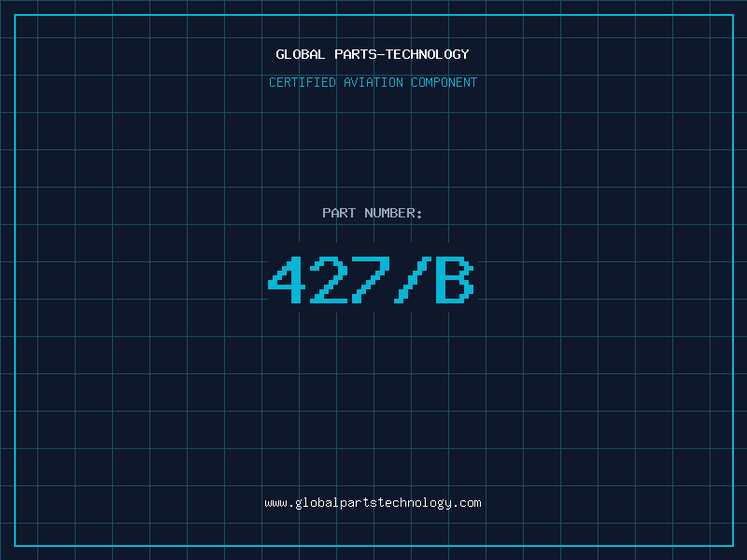The height and width of the screenshot is (560, 747).
Task: Click the PART NUMBER: label
Action: 373,213
